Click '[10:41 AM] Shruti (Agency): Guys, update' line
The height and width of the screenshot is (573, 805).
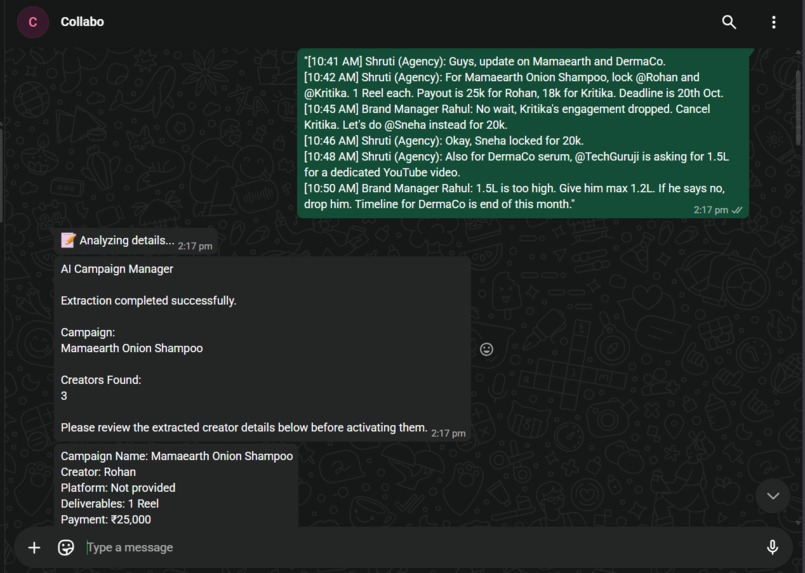point(485,62)
